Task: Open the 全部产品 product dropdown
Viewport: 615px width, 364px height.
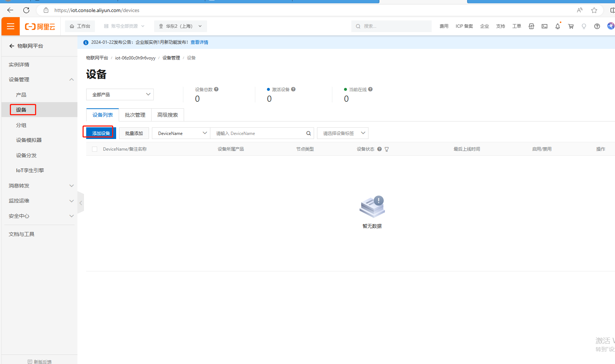Action: coord(120,94)
